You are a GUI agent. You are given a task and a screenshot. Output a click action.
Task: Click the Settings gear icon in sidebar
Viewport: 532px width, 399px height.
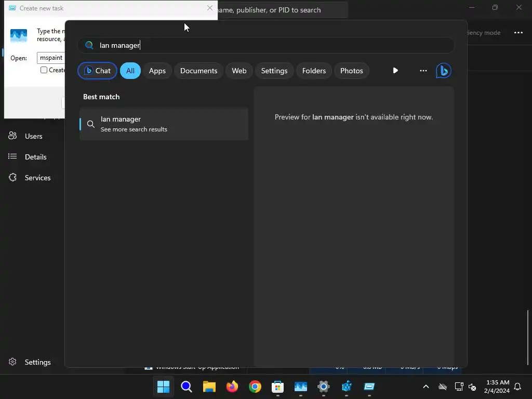pyautogui.click(x=12, y=362)
